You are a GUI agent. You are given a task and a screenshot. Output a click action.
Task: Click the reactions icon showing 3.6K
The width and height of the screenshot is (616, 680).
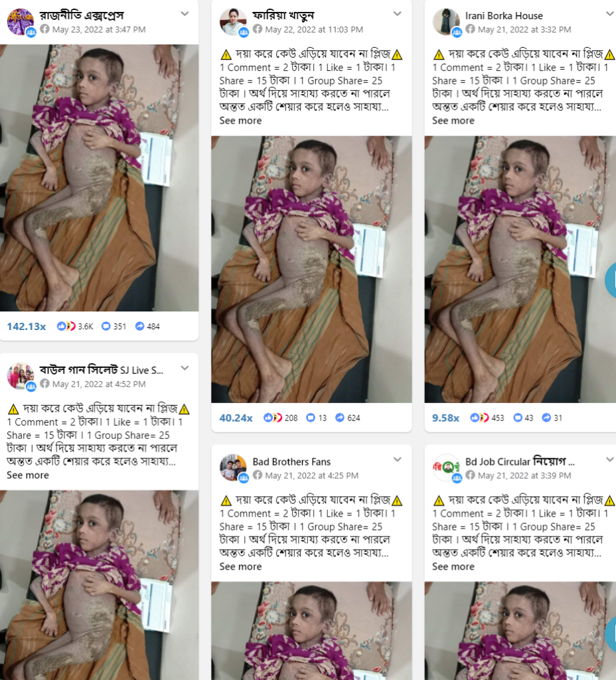pos(66,326)
